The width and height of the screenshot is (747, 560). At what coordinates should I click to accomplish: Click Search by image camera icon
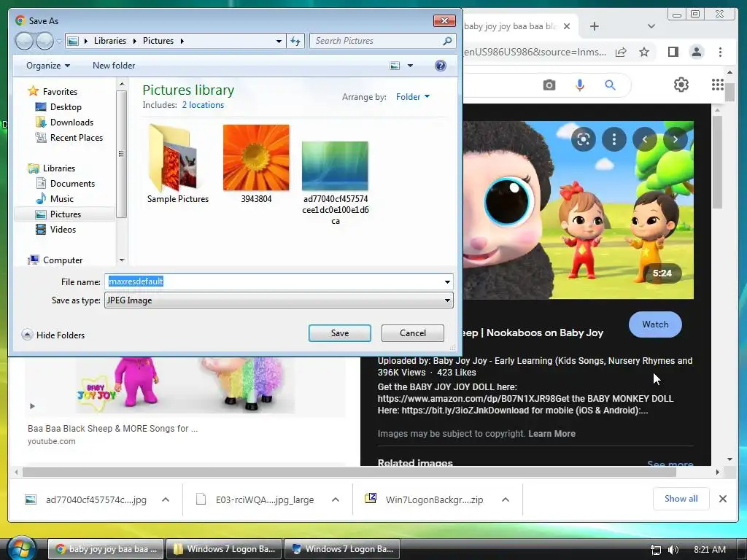(x=549, y=85)
